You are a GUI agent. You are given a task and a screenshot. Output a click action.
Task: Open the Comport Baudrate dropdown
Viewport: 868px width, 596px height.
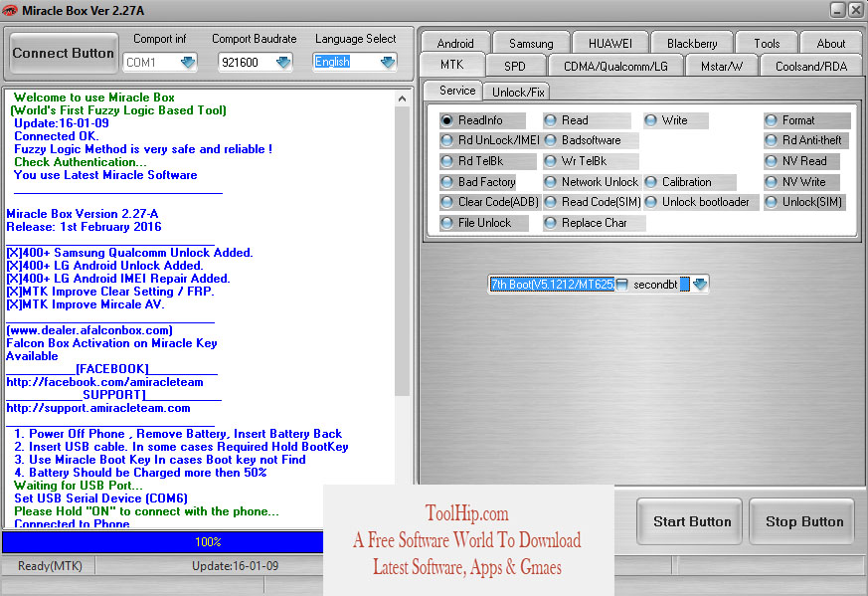coord(283,62)
